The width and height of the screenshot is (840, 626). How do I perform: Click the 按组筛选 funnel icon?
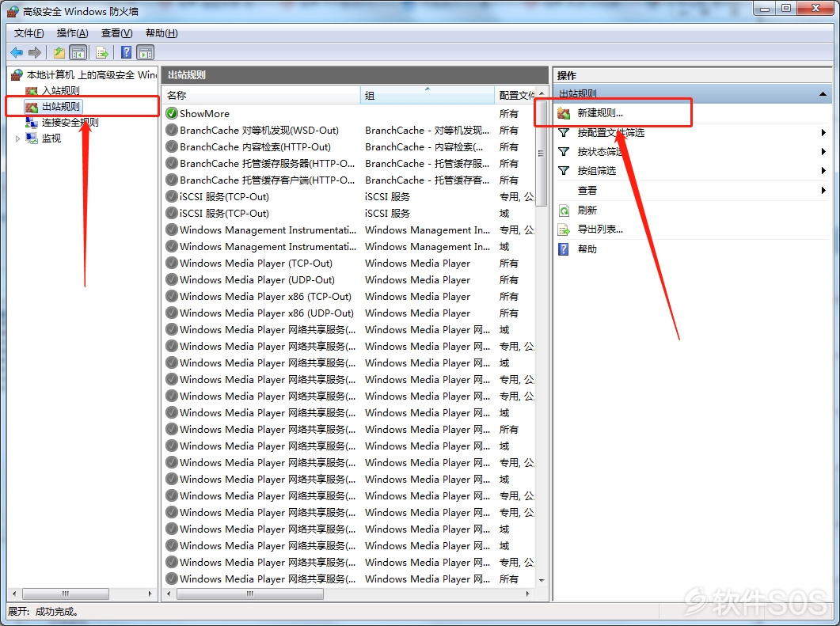tap(564, 170)
